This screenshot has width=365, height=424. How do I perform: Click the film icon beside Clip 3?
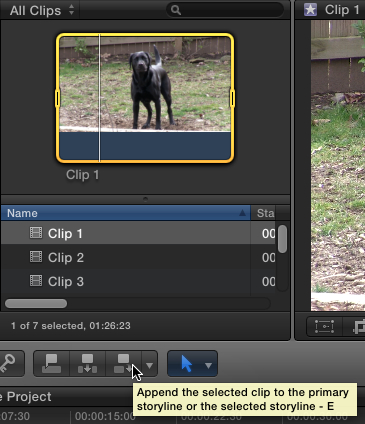[x=36, y=281]
